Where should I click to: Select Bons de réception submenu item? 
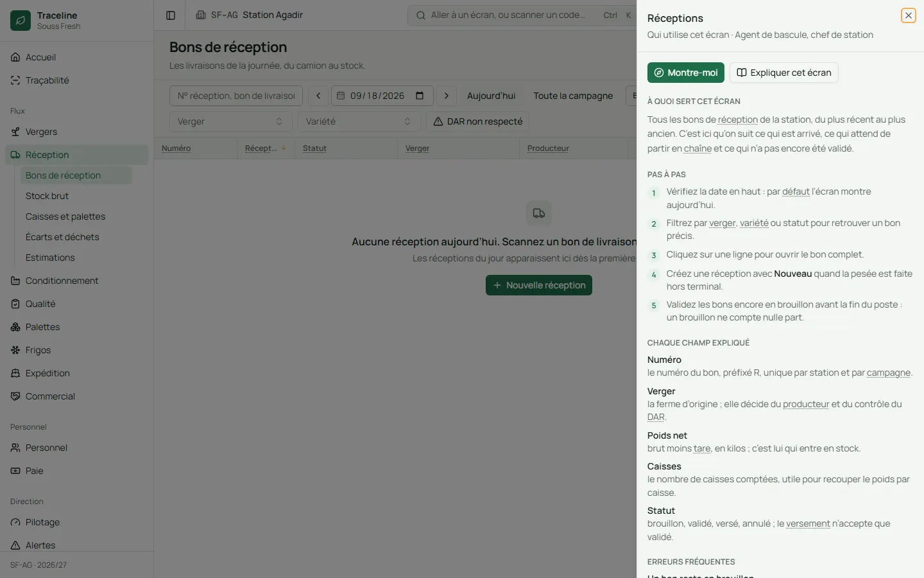pos(76,175)
